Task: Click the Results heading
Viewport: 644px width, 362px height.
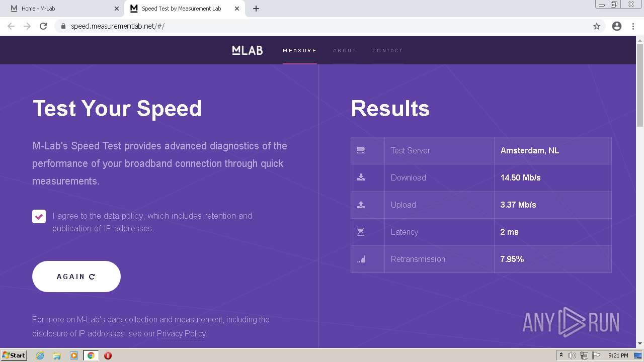Action: 390,109
